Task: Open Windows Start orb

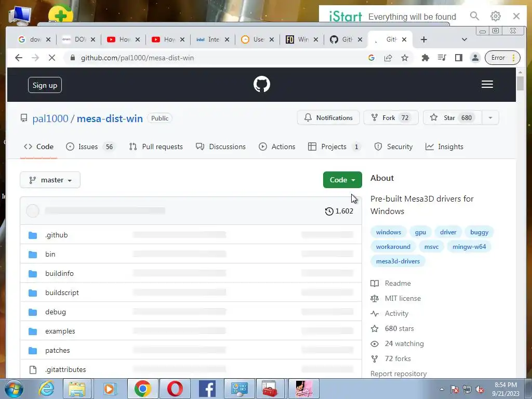Action: click(14, 389)
